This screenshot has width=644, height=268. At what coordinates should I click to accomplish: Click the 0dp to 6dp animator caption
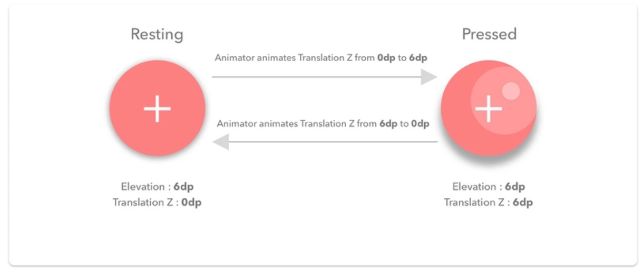coord(320,58)
